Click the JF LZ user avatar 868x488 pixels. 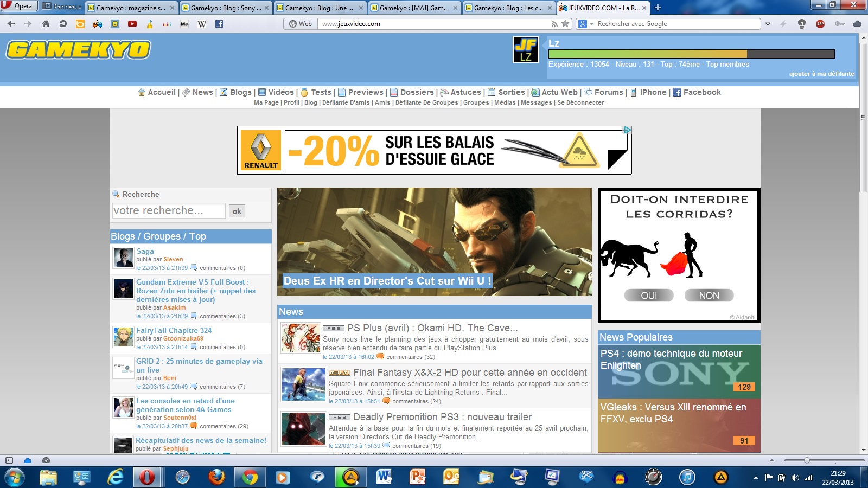coord(526,50)
